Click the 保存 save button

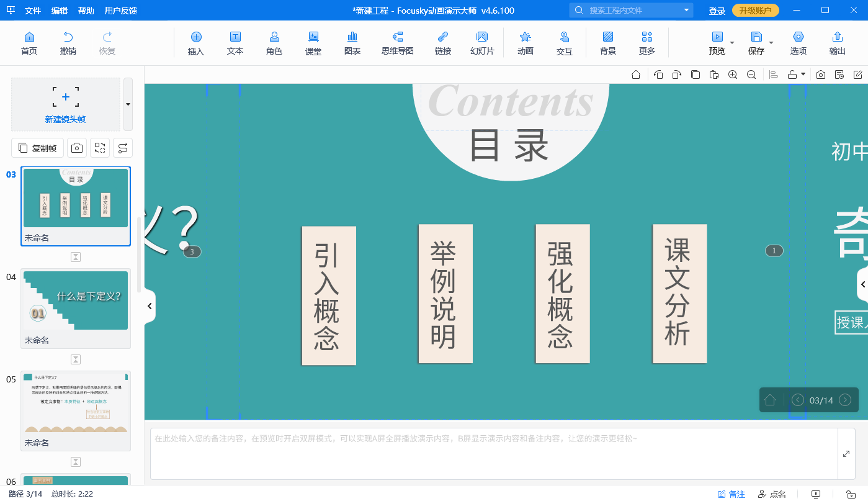click(x=756, y=43)
